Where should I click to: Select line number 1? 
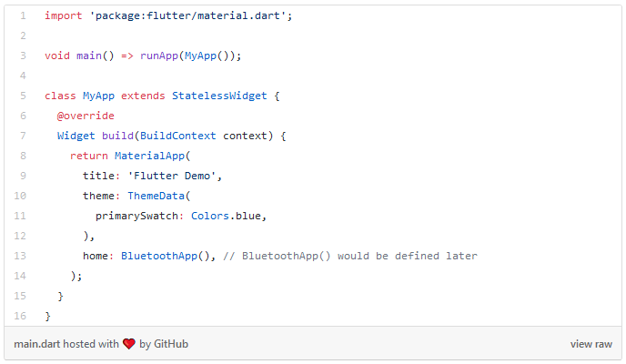tap(23, 16)
